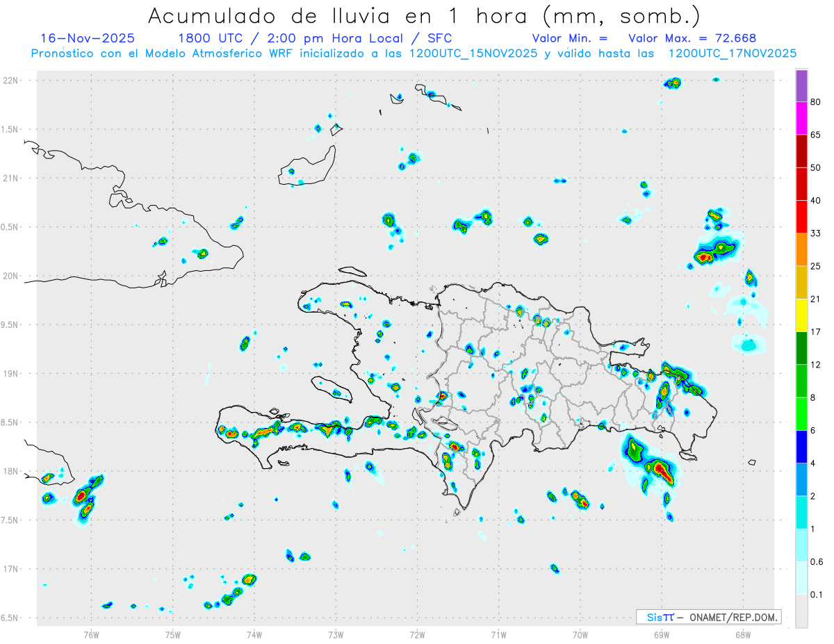Click the "75W" longitude label
834x644 pixels.
[x=173, y=634]
